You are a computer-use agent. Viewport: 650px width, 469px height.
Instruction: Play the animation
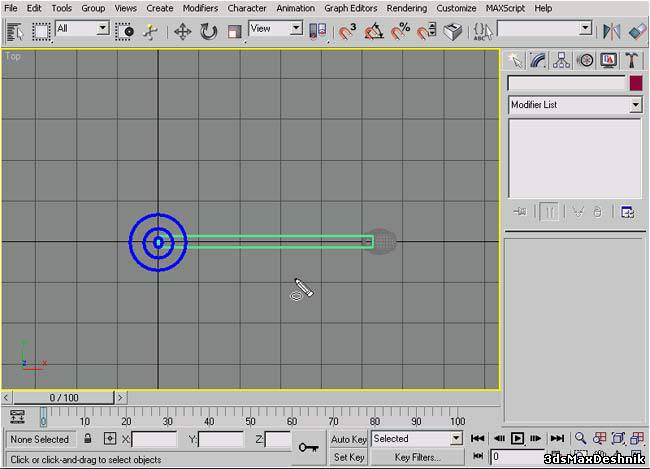point(517,438)
